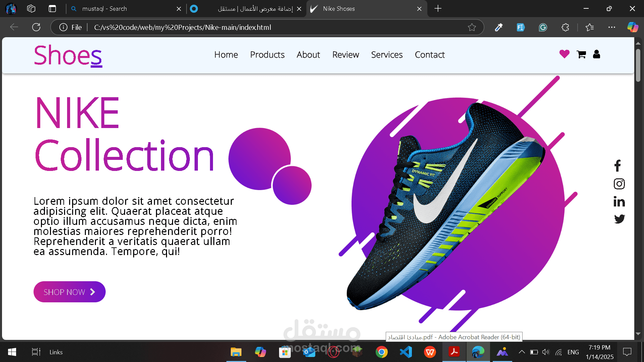Mute system volume from the tray
The height and width of the screenshot is (362, 644).
pyautogui.click(x=545, y=352)
